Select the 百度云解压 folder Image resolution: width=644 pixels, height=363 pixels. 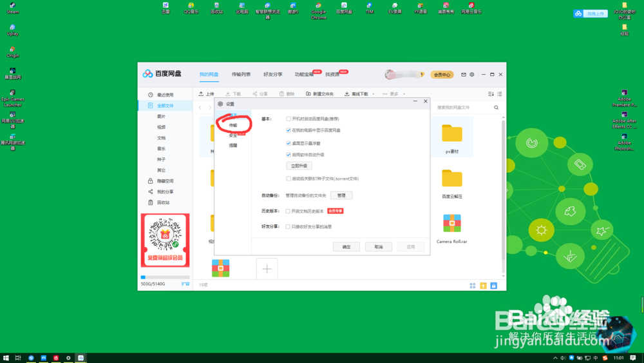point(452,184)
